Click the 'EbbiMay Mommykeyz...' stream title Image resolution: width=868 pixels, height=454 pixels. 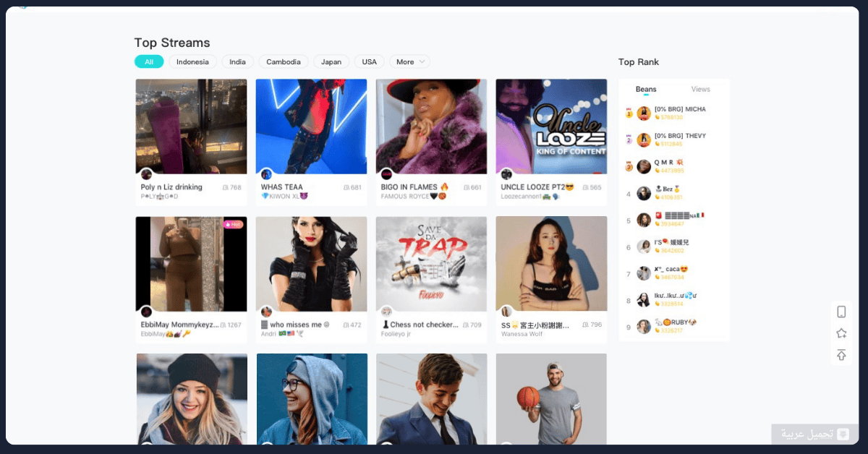(x=180, y=325)
